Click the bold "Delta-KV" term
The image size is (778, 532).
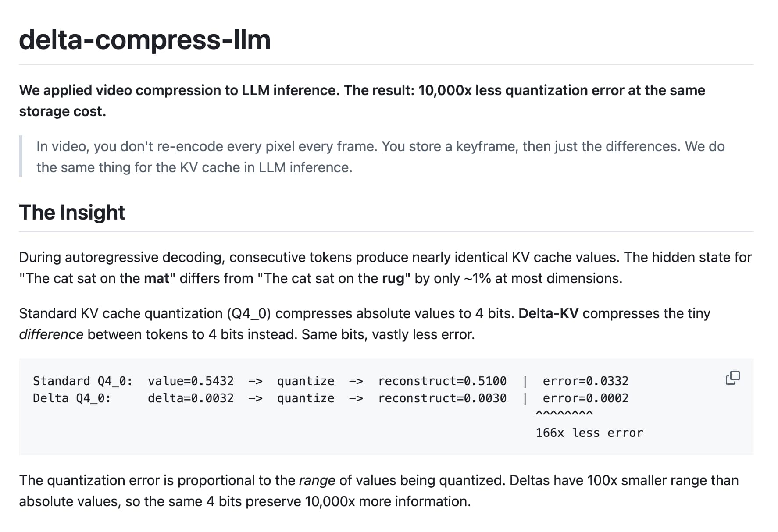click(548, 313)
